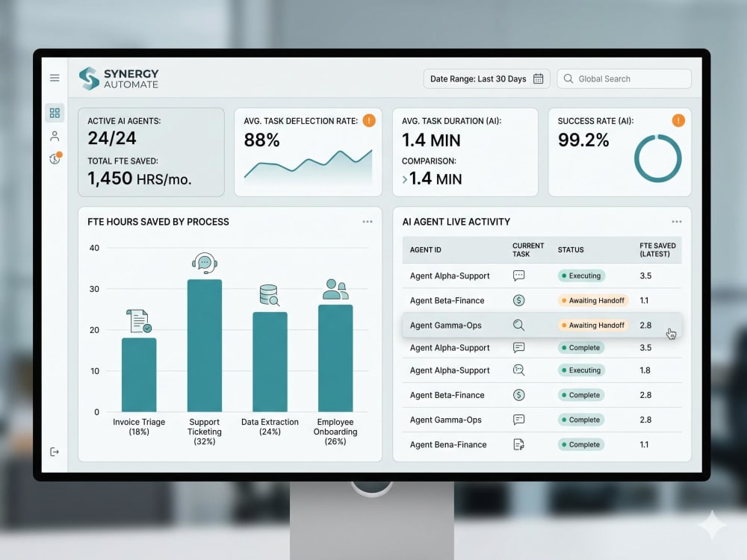
Task: Click the Data Extraction bar in chart
Action: click(x=270, y=361)
